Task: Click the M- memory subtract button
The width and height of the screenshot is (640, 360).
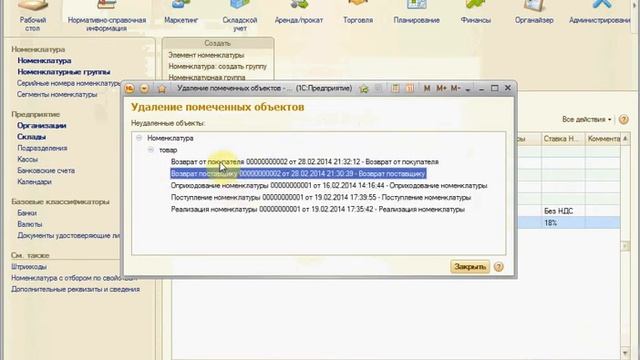Action: click(456, 88)
